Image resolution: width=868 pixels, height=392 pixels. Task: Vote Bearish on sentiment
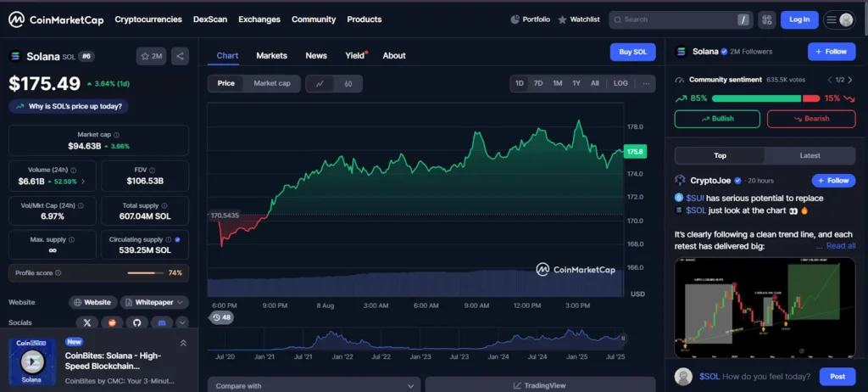click(811, 119)
